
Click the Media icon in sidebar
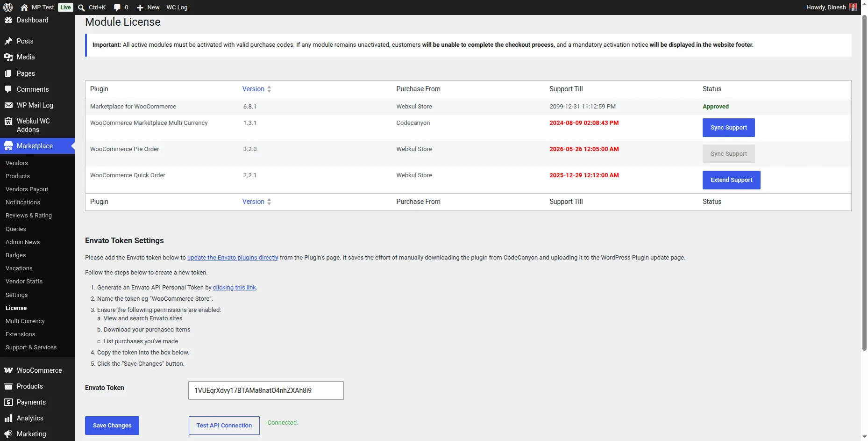(x=8, y=57)
